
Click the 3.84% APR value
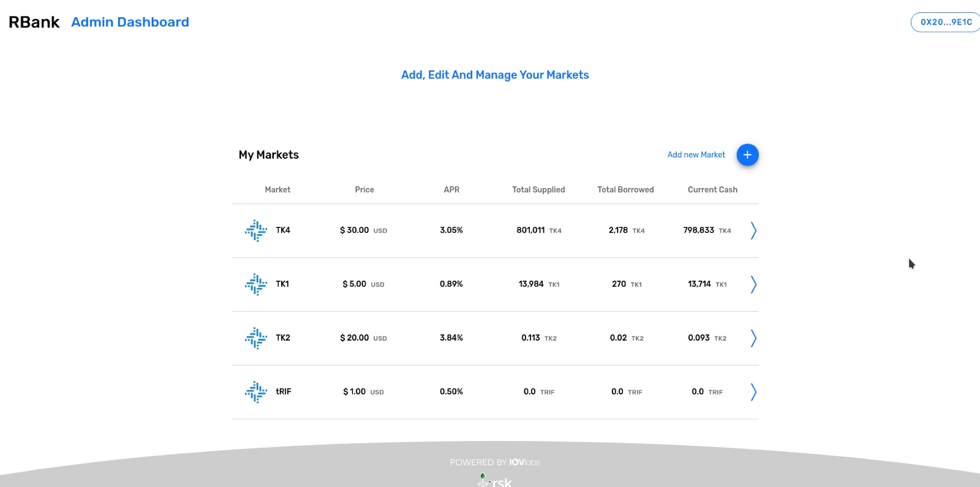[x=451, y=338]
